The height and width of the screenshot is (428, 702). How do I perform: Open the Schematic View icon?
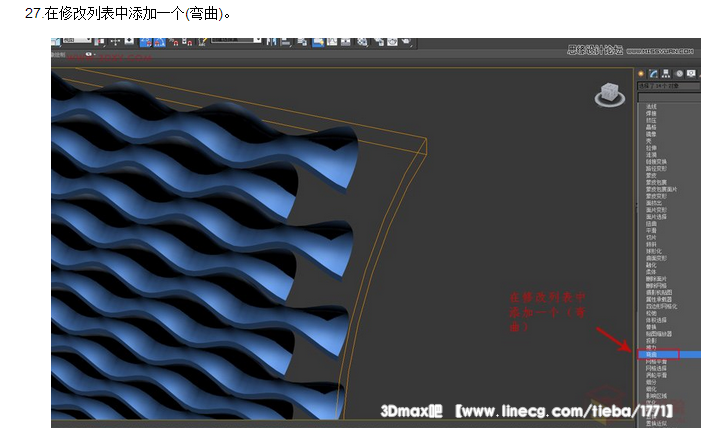point(346,42)
